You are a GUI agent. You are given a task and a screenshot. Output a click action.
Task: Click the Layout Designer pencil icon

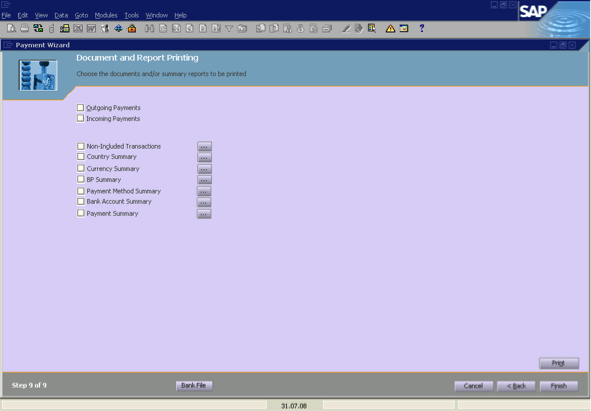[346, 28]
